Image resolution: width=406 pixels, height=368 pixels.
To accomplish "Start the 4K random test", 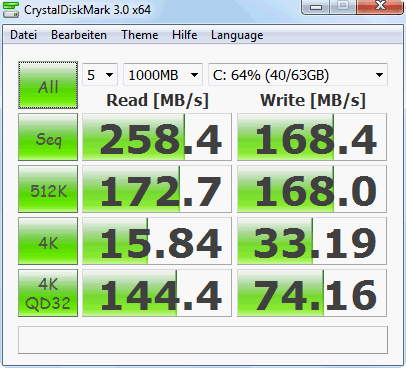I will coord(48,241).
